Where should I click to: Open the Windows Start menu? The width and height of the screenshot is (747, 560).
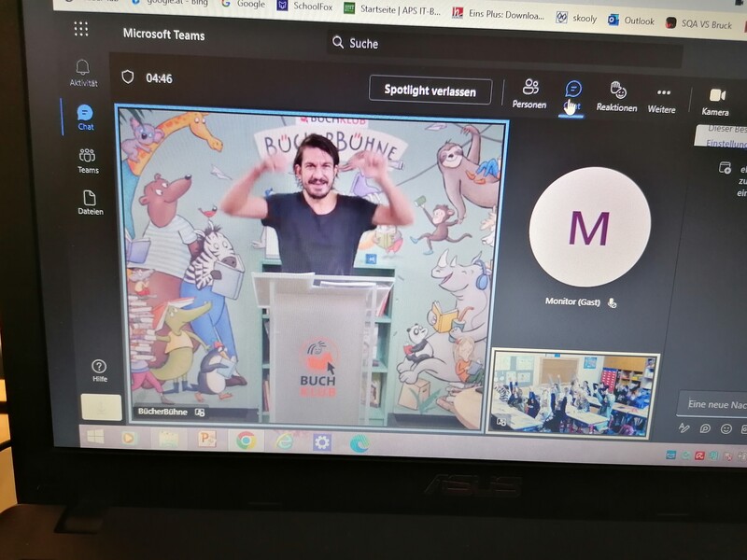[x=95, y=436]
